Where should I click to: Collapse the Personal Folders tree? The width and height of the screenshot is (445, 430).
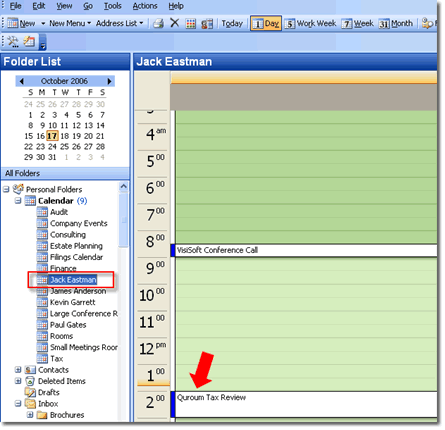click(x=6, y=189)
